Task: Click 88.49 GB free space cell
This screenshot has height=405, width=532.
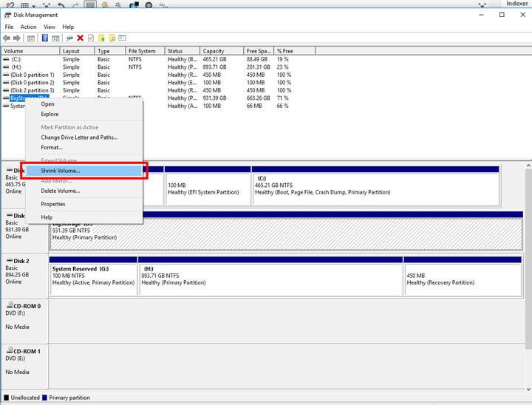Action: click(x=257, y=59)
